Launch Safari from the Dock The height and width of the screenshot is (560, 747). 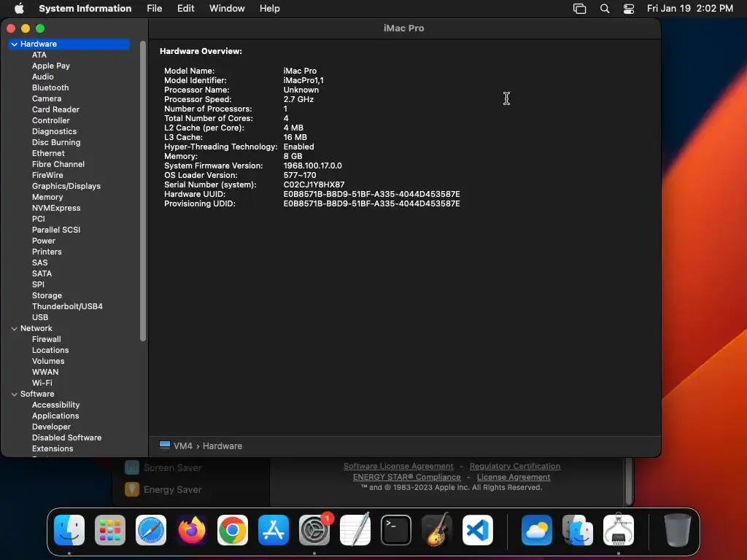coord(151,530)
